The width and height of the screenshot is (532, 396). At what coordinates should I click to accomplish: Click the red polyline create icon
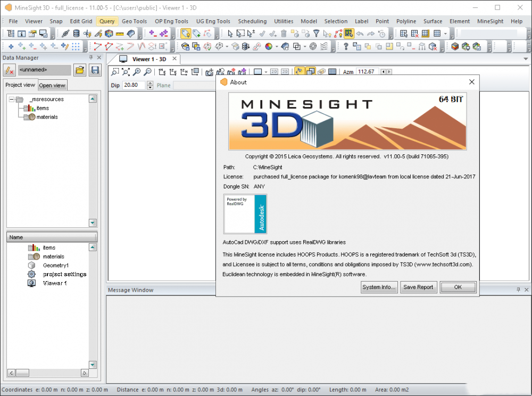pos(98,46)
